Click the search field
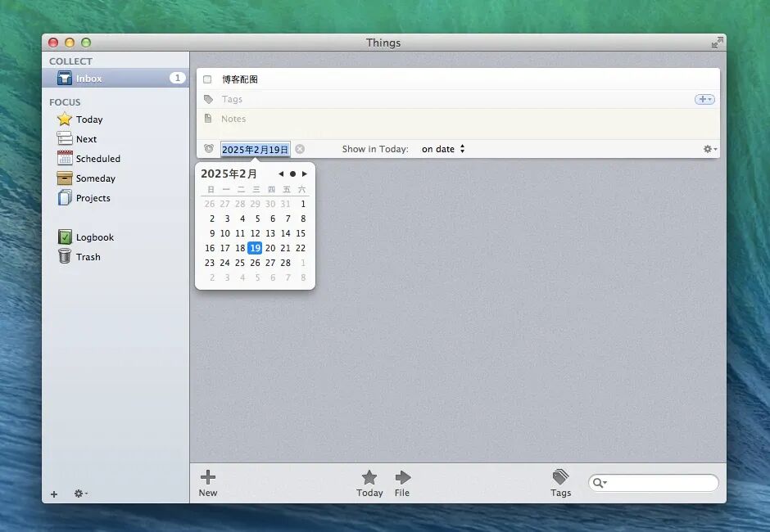Viewport: 770px width, 532px height. [654, 483]
